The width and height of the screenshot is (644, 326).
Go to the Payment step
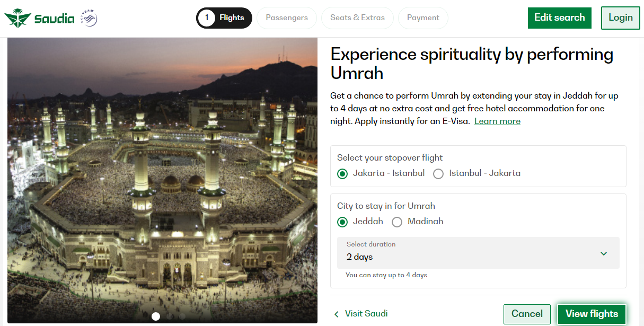point(423,18)
